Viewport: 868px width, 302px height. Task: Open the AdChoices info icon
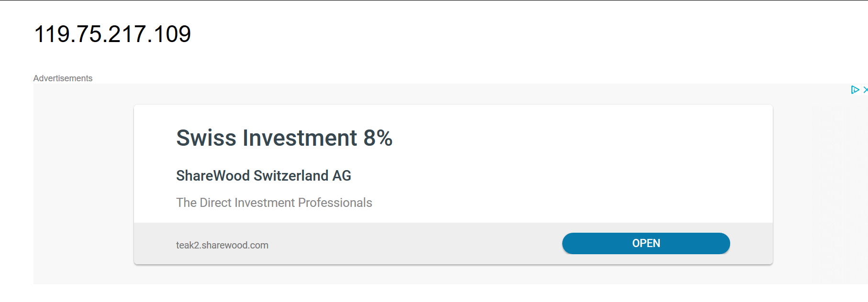pyautogui.click(x=855, y=90)
